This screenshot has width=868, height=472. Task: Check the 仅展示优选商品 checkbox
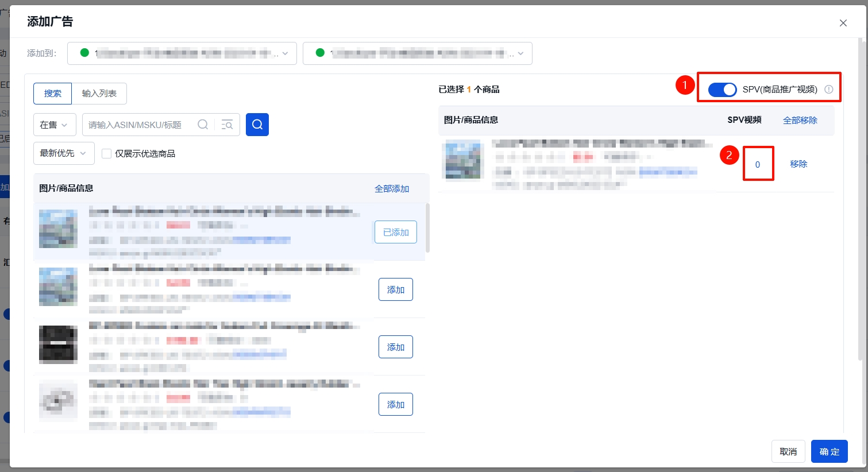tap(106, 153)
